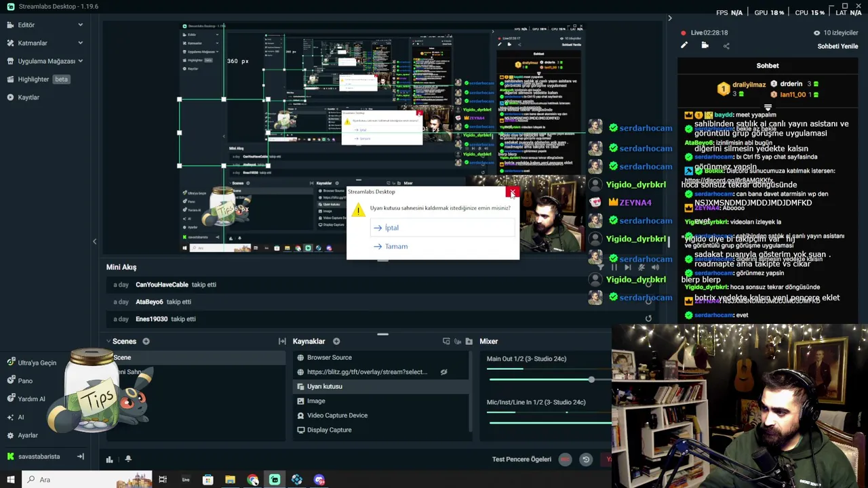Image resolution: width=868 pixels, height=488 pixels.
Task: Click Test Pencere Öğeleri
Action: [521, 460]
